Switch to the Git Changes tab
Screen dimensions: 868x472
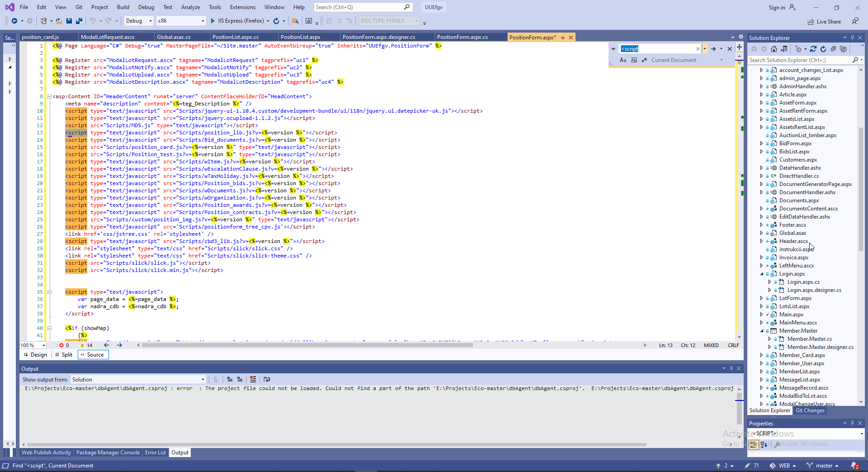coord(810,410)
